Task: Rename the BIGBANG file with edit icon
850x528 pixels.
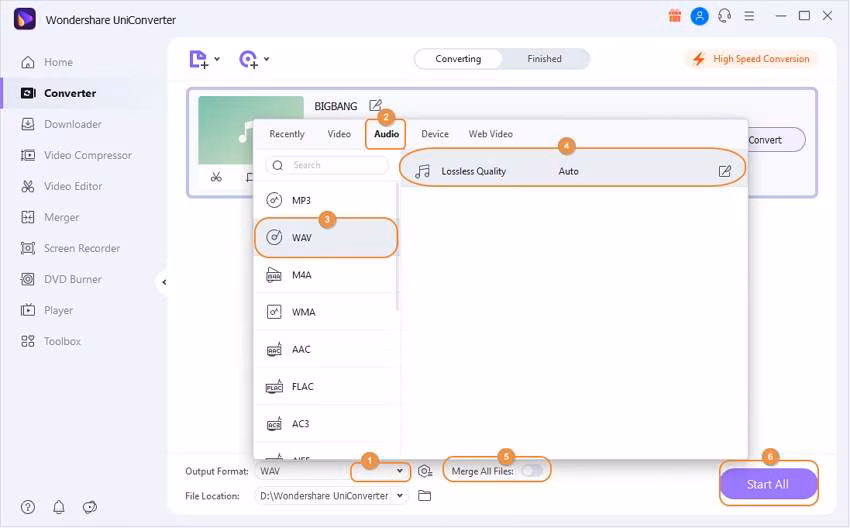Action: point(375,105)
